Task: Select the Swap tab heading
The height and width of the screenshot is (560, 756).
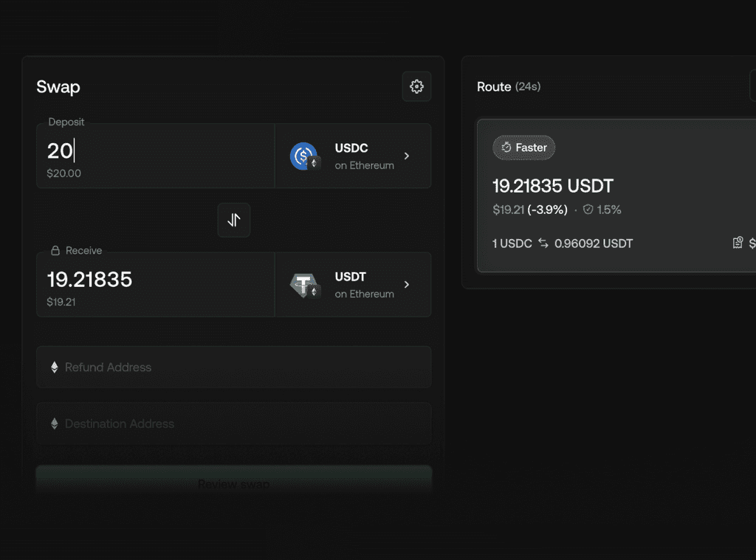Action: pyautogui.click(x=58, y=87)
